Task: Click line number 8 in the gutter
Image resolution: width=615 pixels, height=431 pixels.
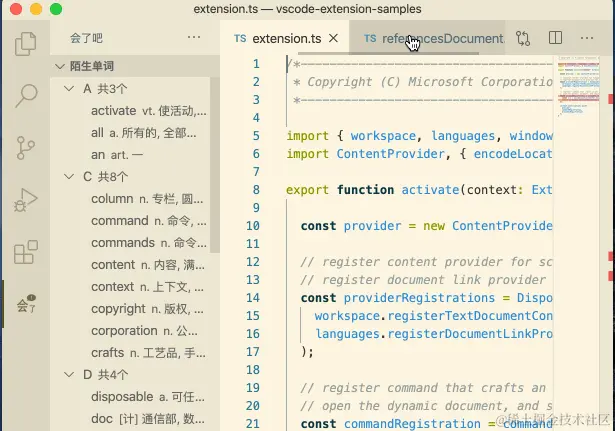Action: (256, 190)
